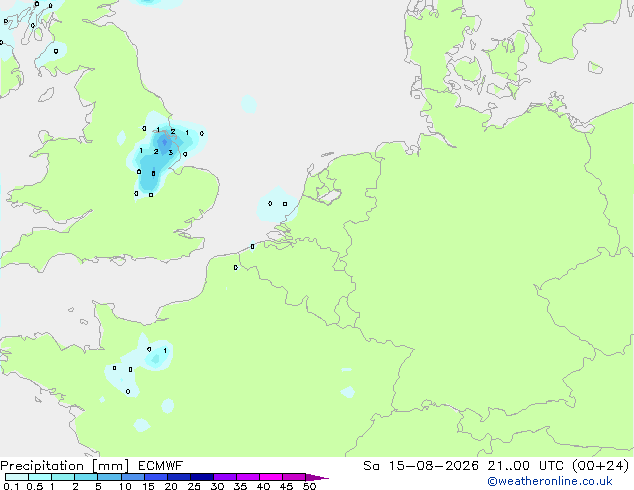This screenshot has height=490, width=634.
Task: Click the above-50 mm arrow swatch
Action: tap(316, 477)
